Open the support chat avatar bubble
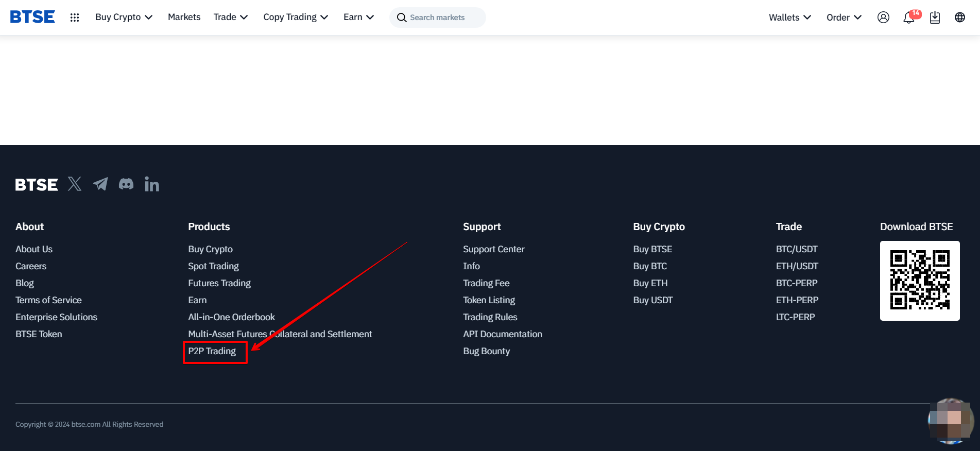The height and width of the screenshot is (451, 980). coord(951,421)
